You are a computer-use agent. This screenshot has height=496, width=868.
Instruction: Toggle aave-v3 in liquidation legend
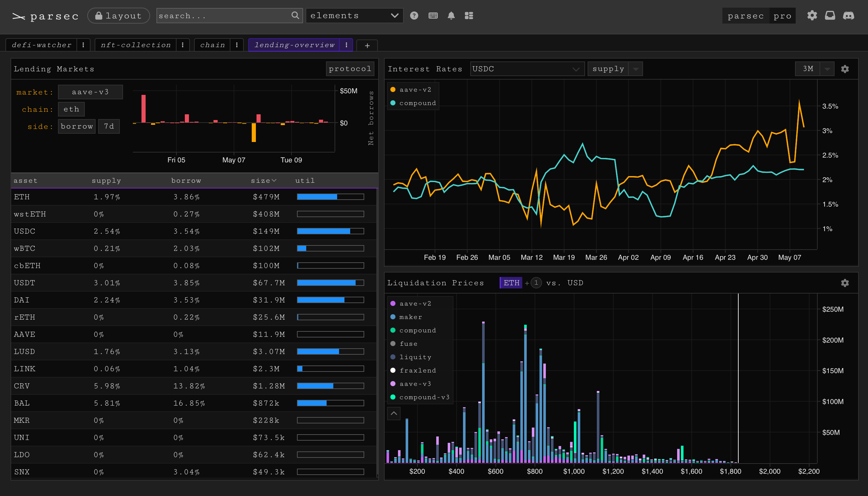411,384
